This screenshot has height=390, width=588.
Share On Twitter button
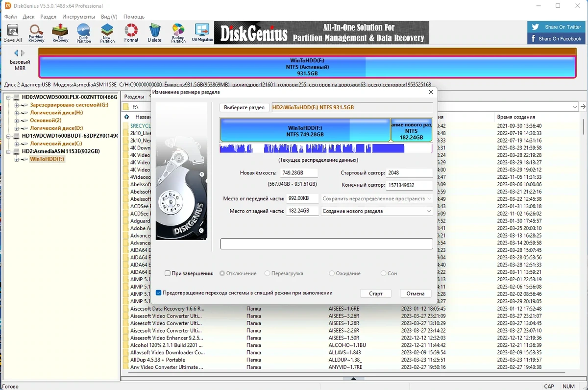point(556,27)
